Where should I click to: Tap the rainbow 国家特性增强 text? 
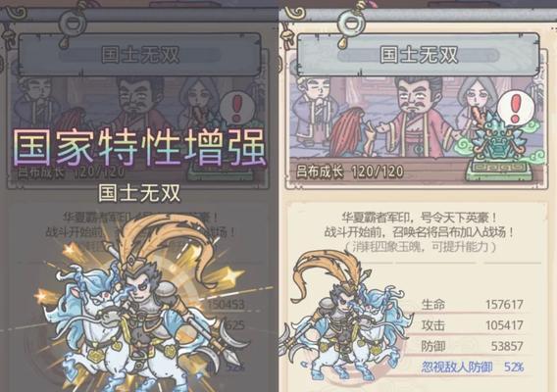[139, 147]
